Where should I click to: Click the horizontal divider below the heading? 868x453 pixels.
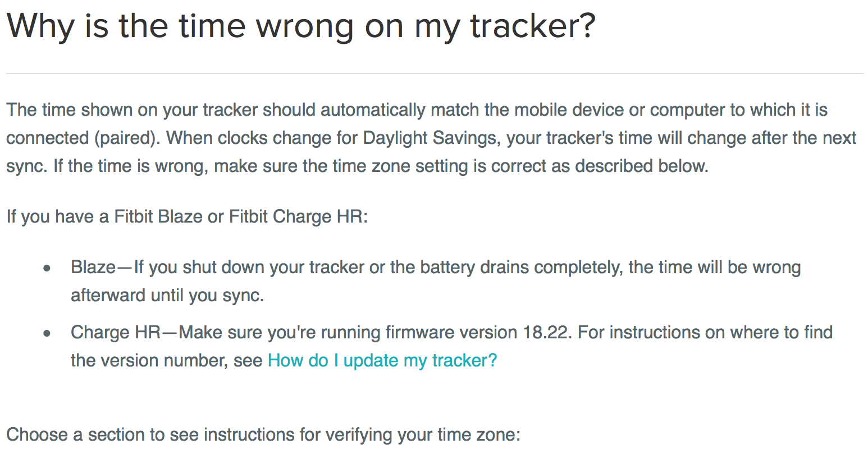(x=434, y=74)
